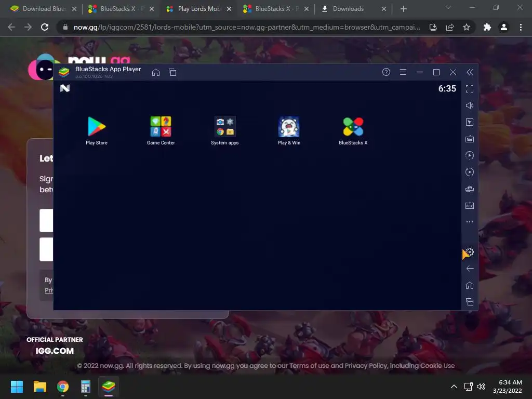
Task: Click the sidebar Android home button
Action: pyautogui.click(x=470, y=285)
